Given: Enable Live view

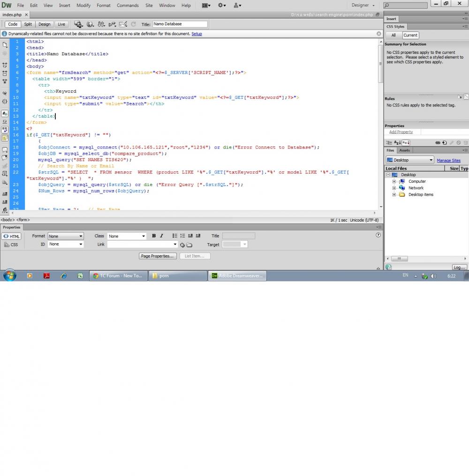Looking at the screenshot, I should tap(61, 24).
